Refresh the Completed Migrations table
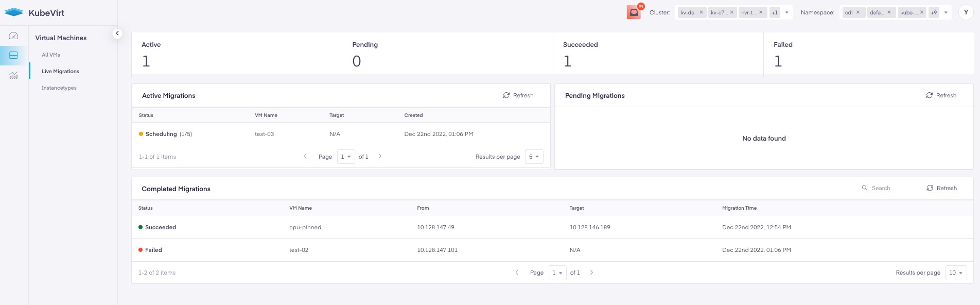980x305 pixels. pyautogui.click(x=941, y=188)
